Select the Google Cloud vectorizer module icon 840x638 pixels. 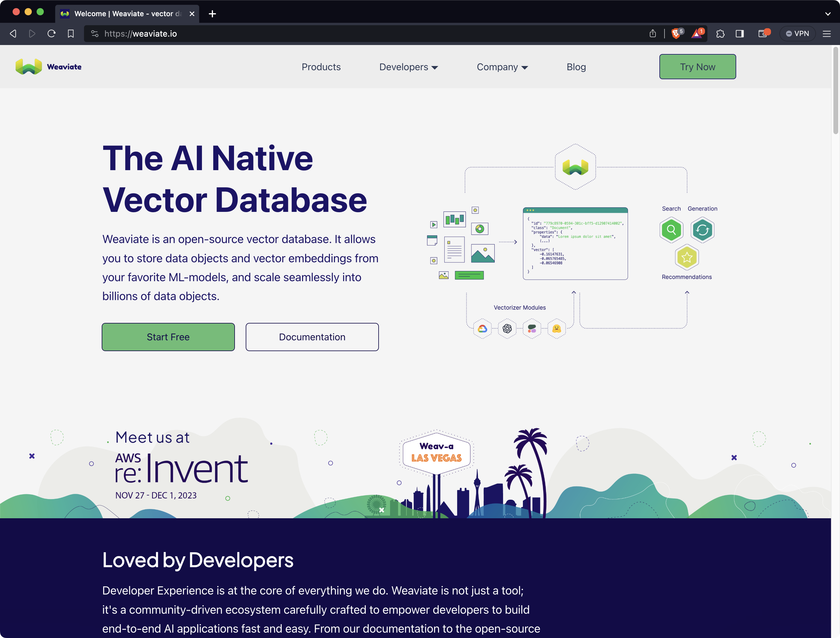point(483,329)
